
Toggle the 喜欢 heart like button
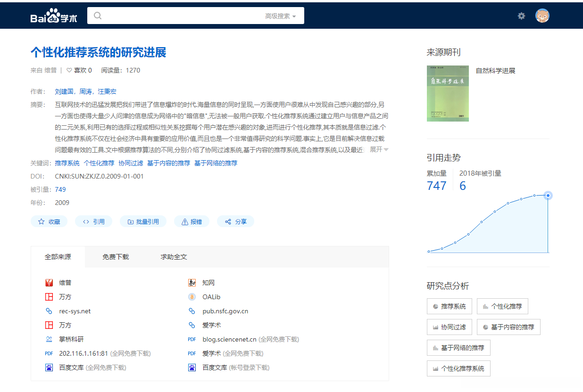(x=70, y=70)
